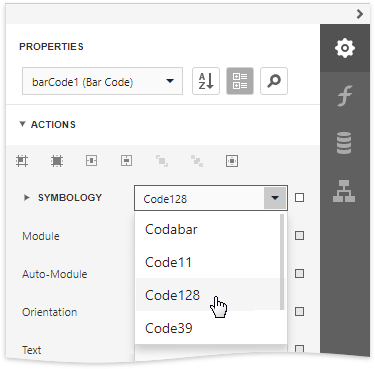Viewport: 375px width, 369px height.
Task: Click the second fit-to-container action icon
Action: pyautogui.click(x=57, y=161)
